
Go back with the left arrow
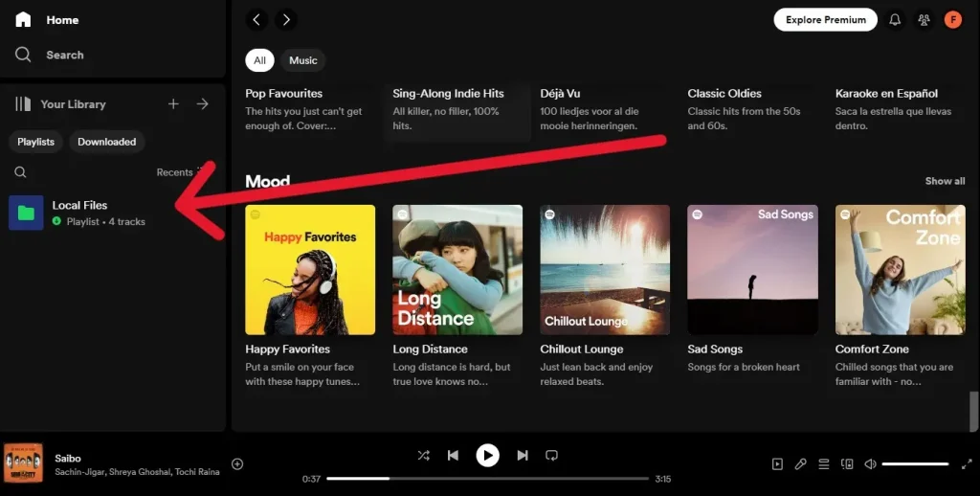click(x=256, y=19)
